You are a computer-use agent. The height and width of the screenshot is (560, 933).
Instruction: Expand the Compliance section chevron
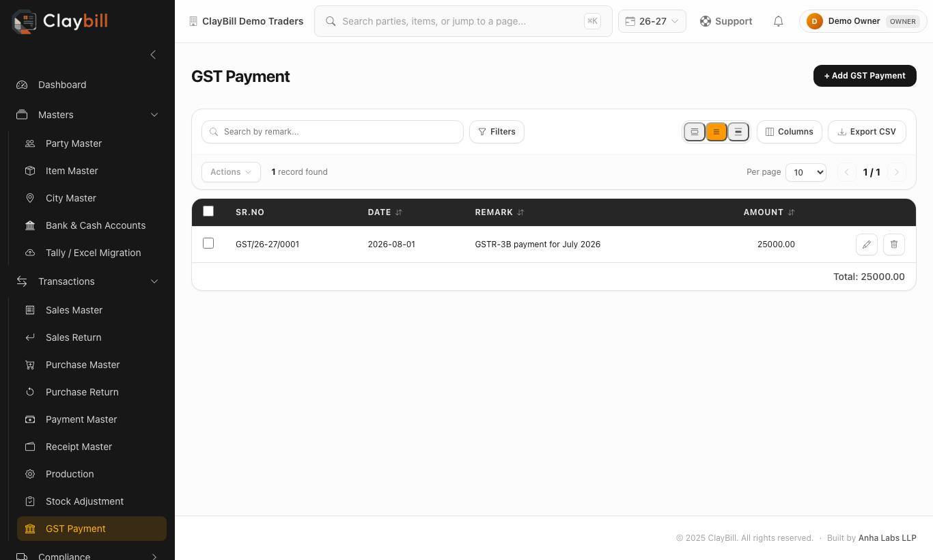point(154,557)
